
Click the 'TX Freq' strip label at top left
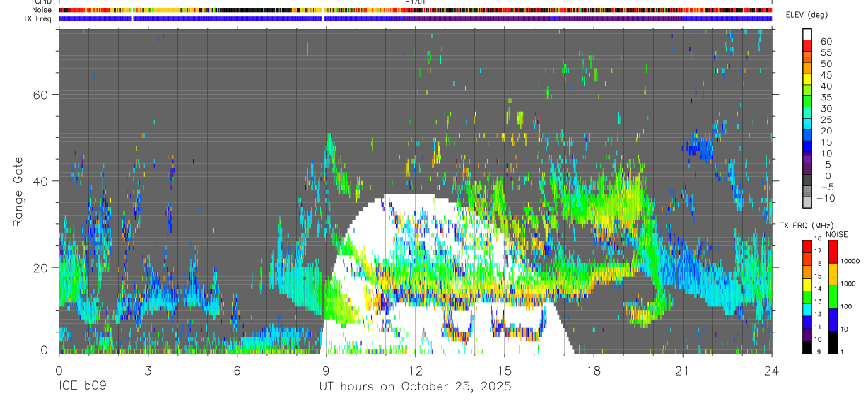pos(38,18)
